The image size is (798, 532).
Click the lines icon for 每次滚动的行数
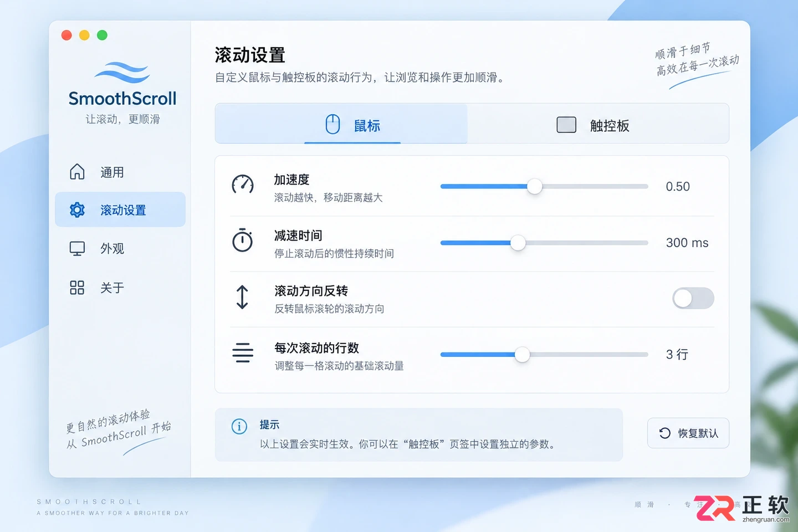243,353
